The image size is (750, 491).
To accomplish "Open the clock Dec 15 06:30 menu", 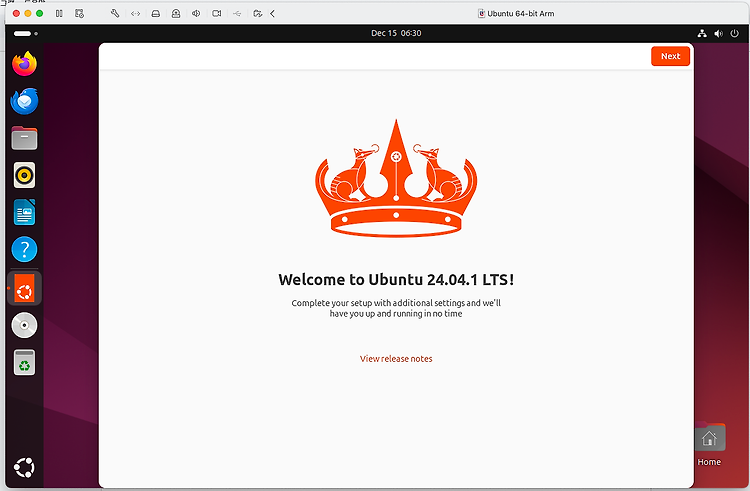I will click(396, 33).
